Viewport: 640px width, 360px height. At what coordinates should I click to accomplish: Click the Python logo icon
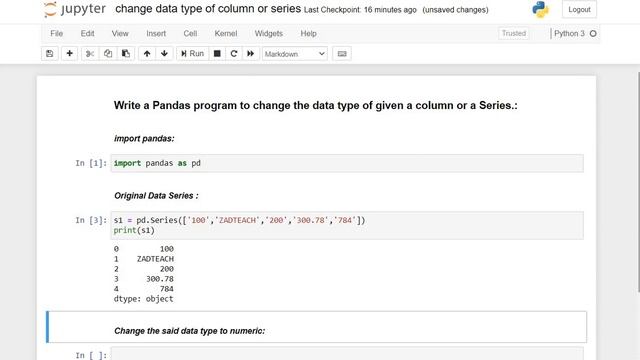pyautogui.click(x=540, y=9)
